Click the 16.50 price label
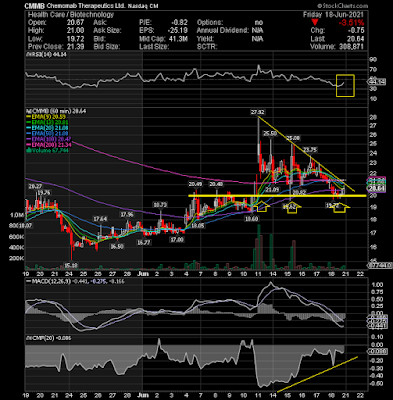Screen dimensions: 393x400 117,246
